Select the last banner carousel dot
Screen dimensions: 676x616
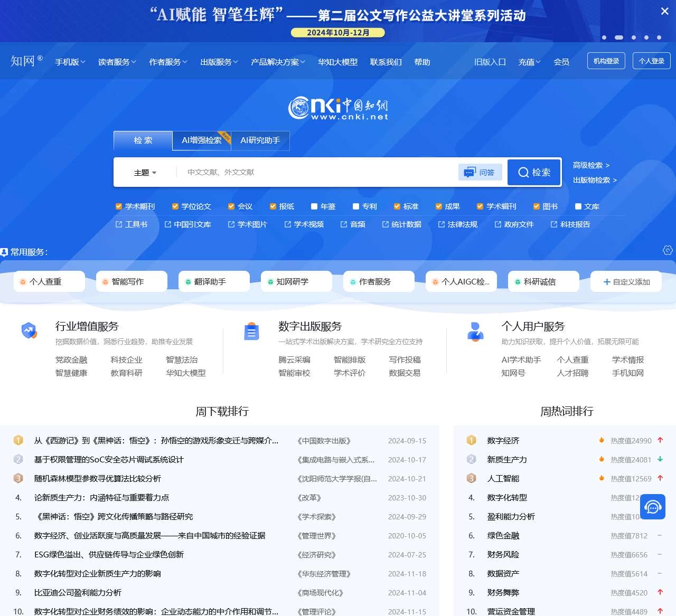659,37
